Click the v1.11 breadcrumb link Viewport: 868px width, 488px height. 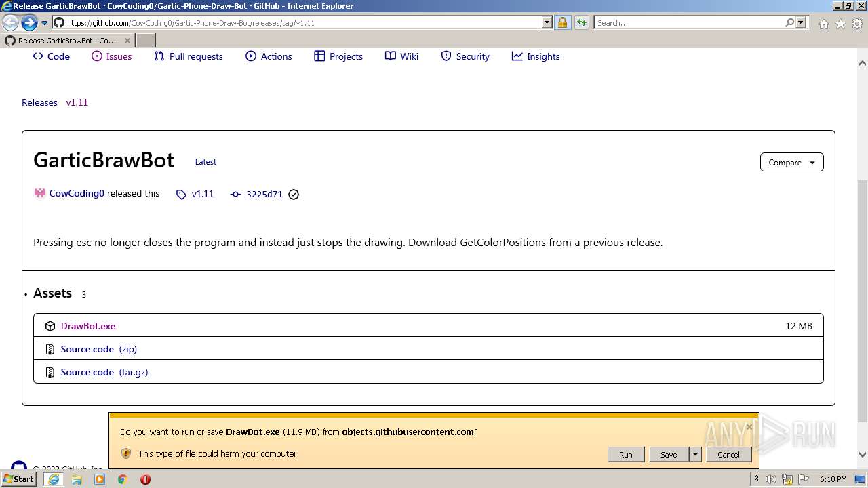tap(77, 102)
